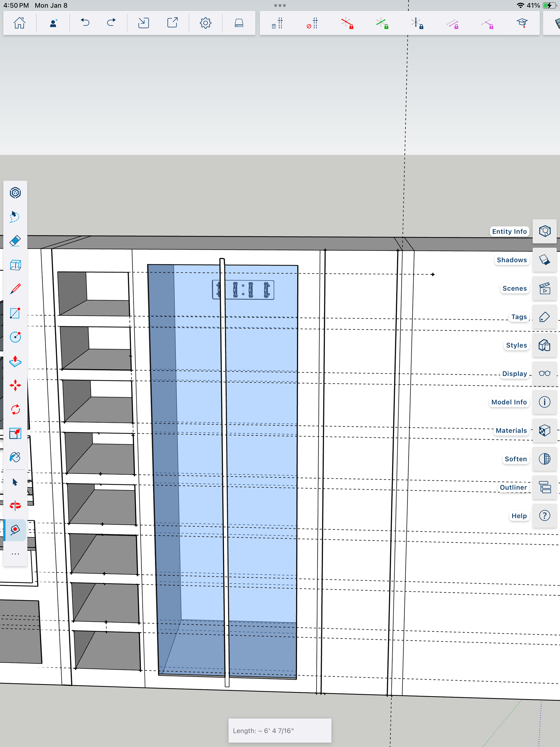Expand more tools with ellipsis button

(x=15, y=554)
